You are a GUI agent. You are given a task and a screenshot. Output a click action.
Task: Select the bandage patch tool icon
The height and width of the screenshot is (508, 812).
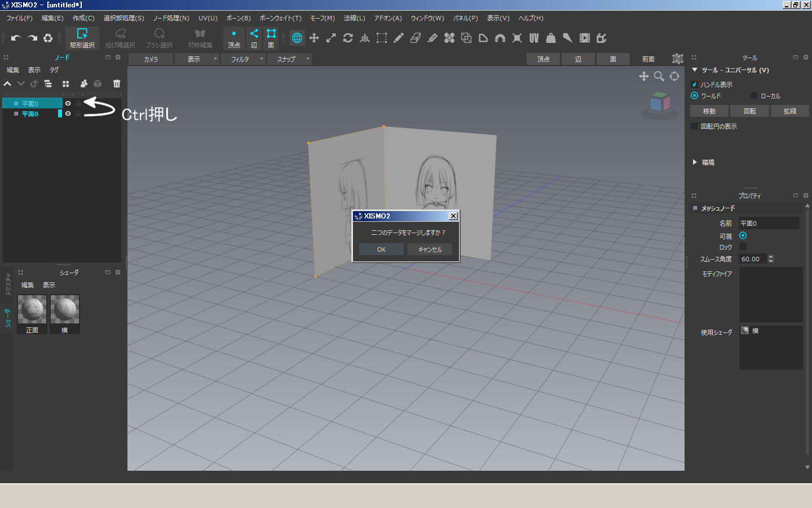[449, 38]
